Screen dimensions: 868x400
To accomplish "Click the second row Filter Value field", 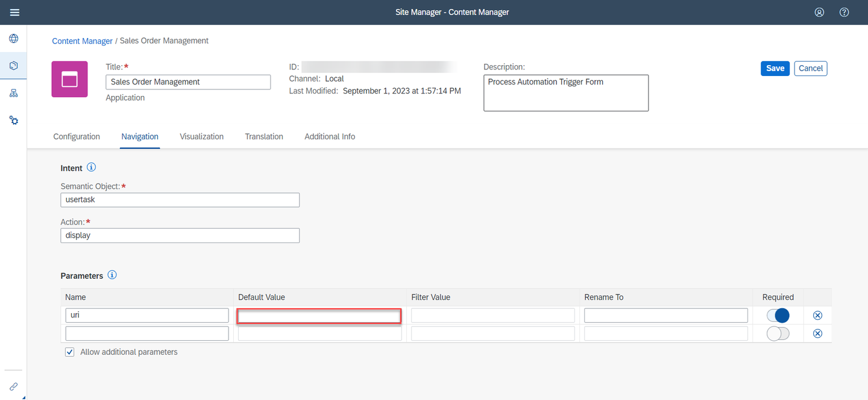I will tap(493, 334).
